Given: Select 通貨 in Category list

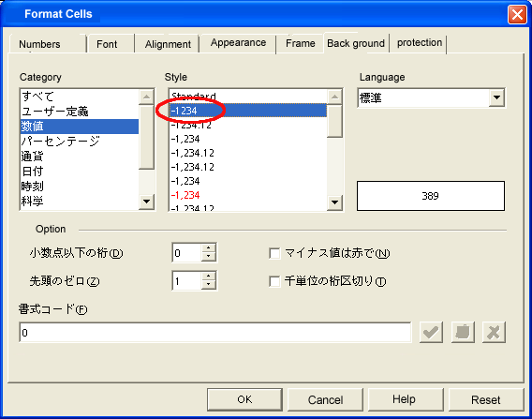Looking at the screenshot, I should point(80,157).
